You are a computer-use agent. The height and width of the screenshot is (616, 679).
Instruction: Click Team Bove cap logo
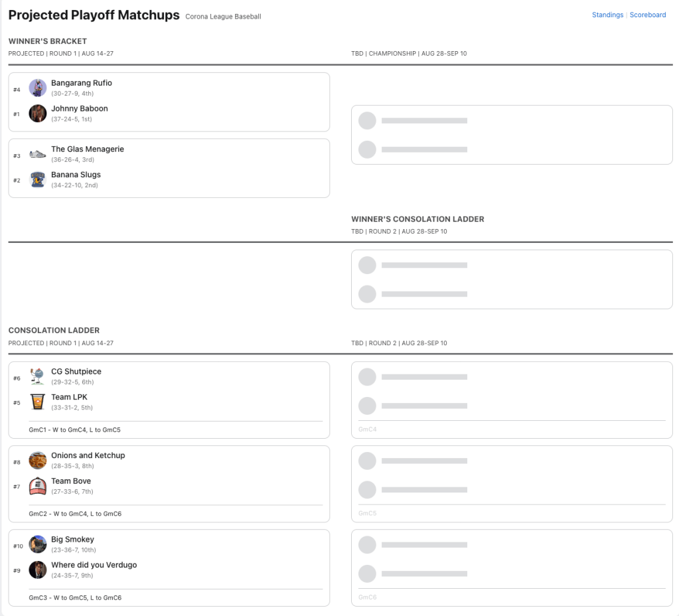click(38, 487)
